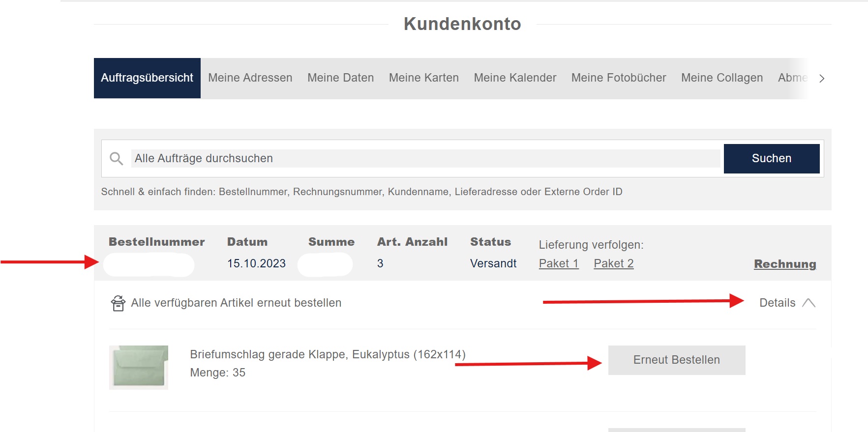Click the order date 15.10.2023
868x432 pixels.
pyautogui.click(x=256, y=263)
